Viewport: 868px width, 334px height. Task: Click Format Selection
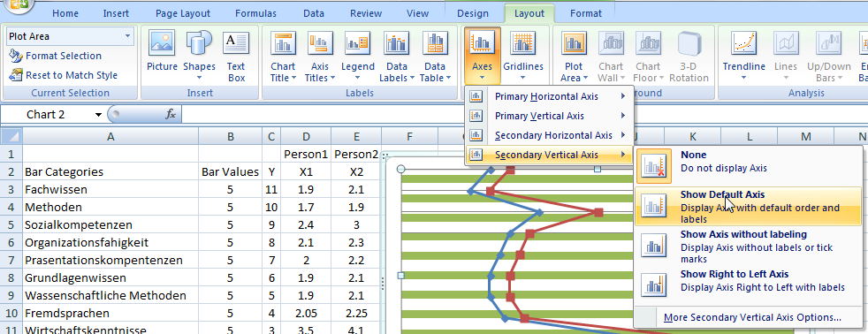pyautogui.click(x=56, y=56)
